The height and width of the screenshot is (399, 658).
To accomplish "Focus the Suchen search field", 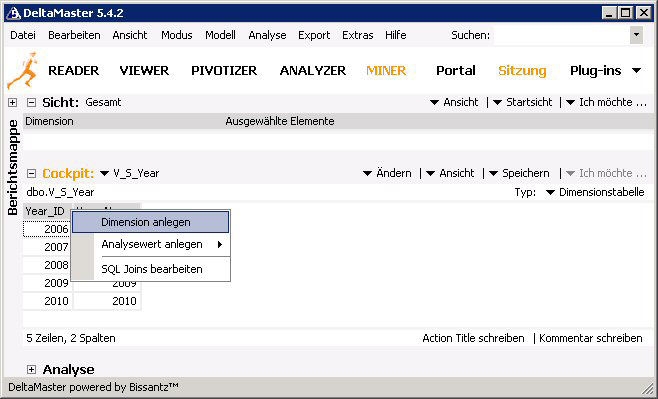I will (561, 35).
